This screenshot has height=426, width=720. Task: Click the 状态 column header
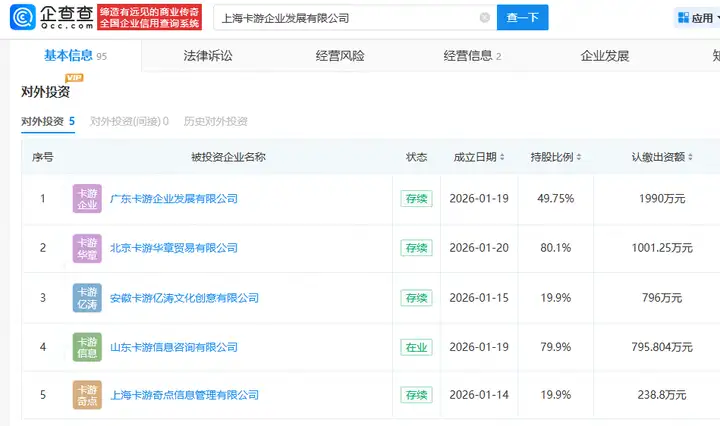[416, 157]
